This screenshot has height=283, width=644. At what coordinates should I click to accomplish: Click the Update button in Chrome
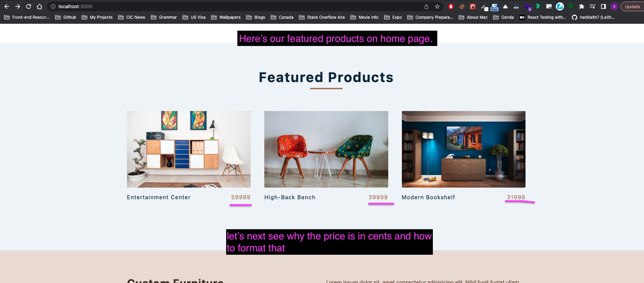pyautogui.click(x=632, y=6)
